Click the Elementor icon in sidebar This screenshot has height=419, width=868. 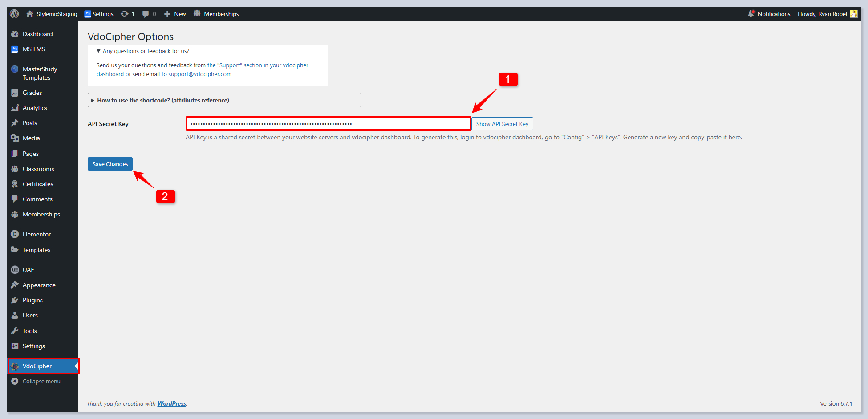coord(15,234)
